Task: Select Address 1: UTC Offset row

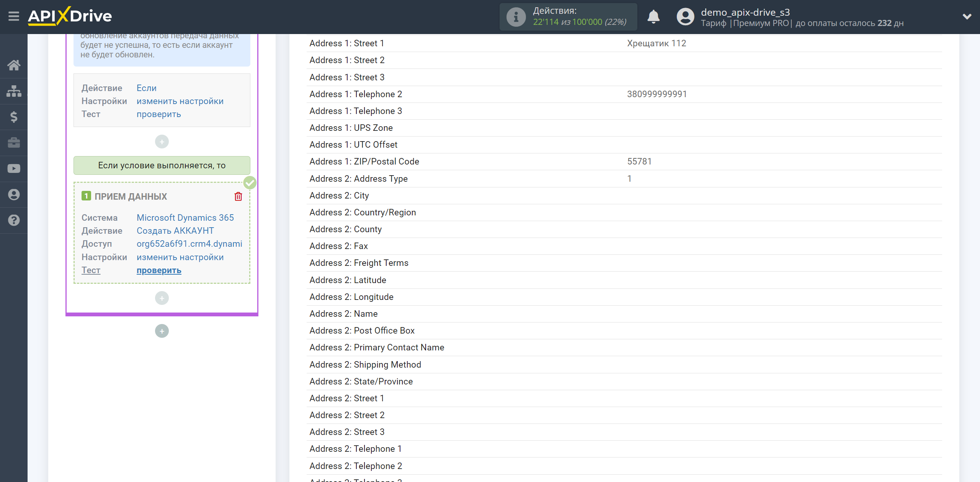Action: (624, 145)
